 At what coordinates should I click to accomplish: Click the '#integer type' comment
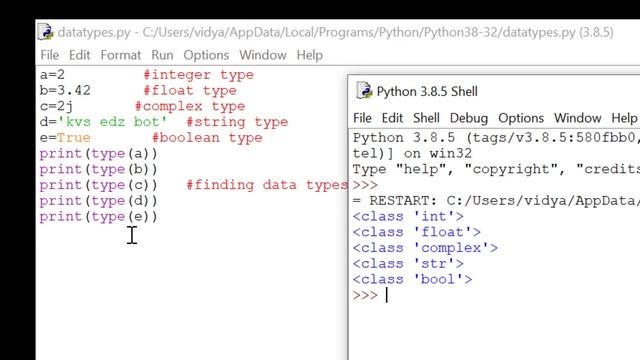coord(198,75)
